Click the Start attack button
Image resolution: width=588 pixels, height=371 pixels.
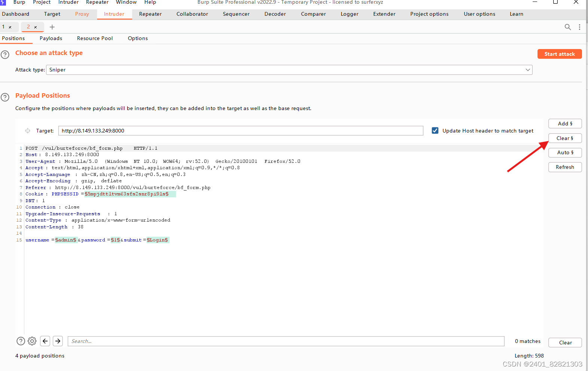[560, 54]
